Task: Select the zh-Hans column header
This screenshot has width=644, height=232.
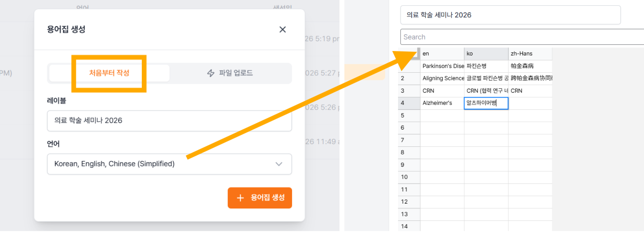Action: point(530,54)
